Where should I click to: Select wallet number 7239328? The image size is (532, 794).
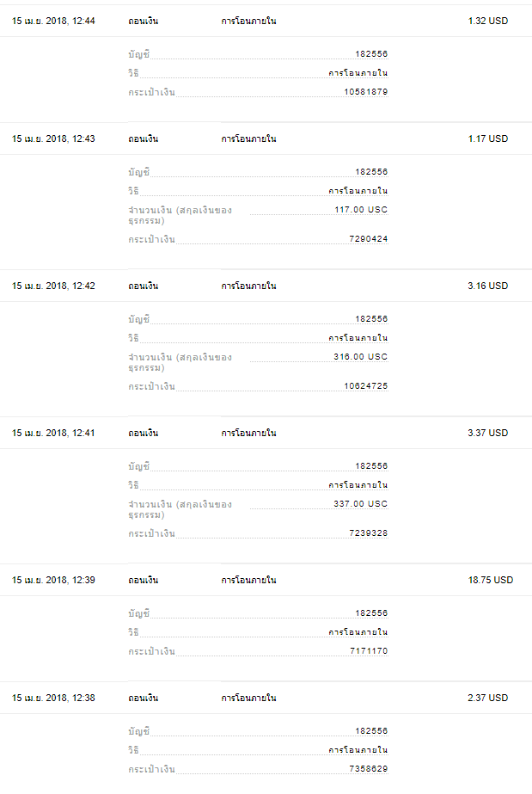(x=368, y=533)
